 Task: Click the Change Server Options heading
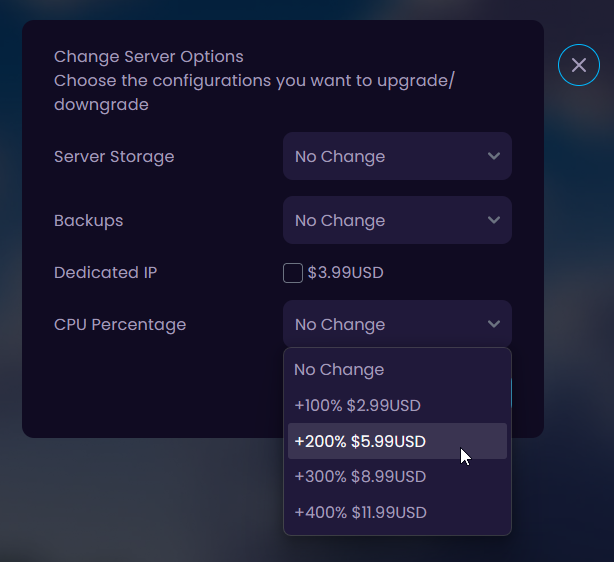pos(149,57)
